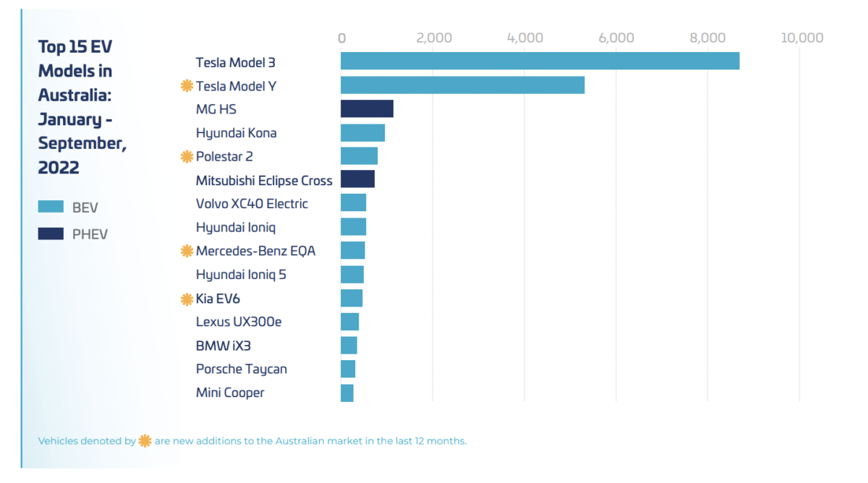Click the '6,000' axis value
868x483 pixels.
pyautogui.click(x=617, y=38)
